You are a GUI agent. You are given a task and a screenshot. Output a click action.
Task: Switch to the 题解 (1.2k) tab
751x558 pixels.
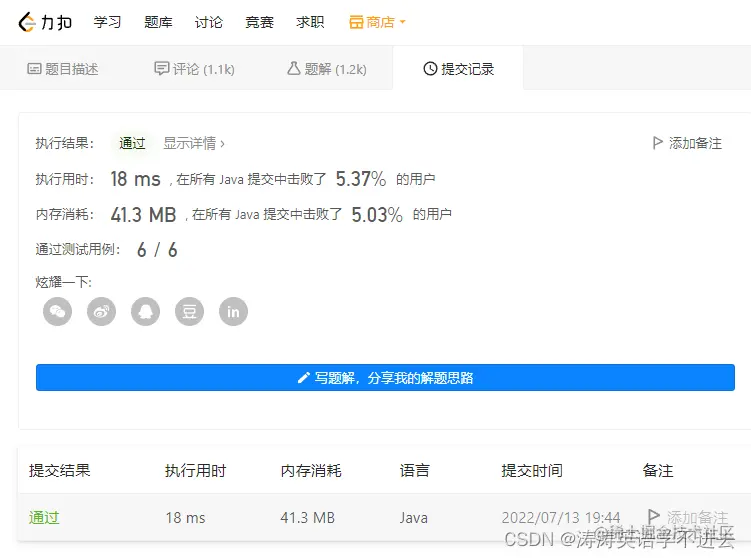[x=327, y=69]
